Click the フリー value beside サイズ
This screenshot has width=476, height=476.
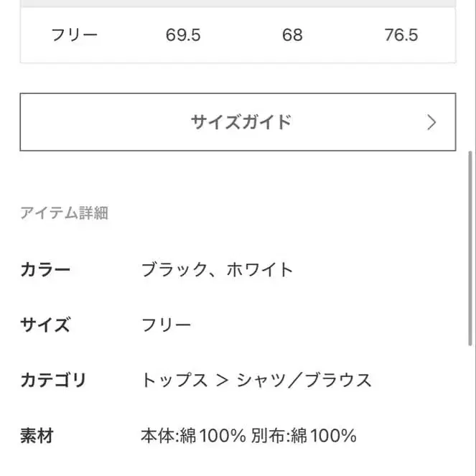[x=167, y=325]
